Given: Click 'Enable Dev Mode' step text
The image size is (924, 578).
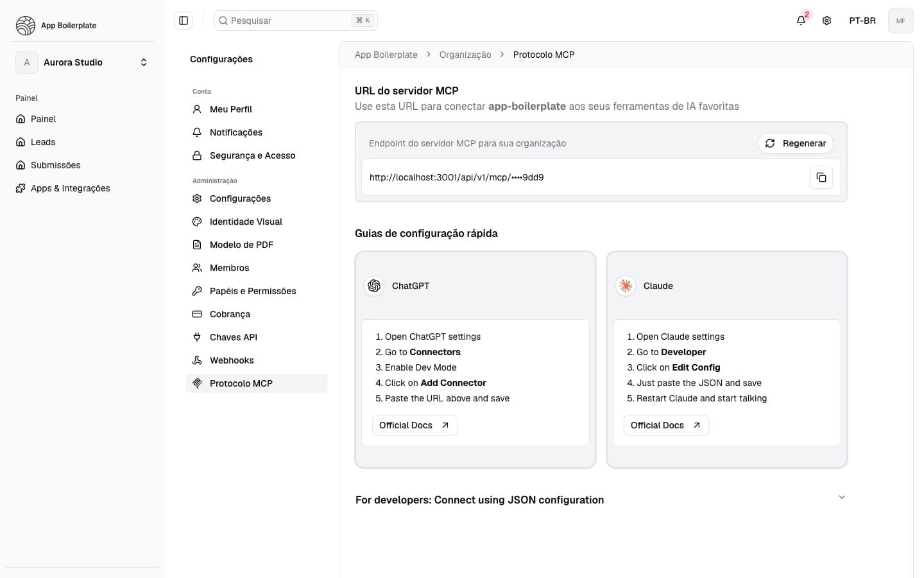Looking at the screenshot, I should (421, 367).
